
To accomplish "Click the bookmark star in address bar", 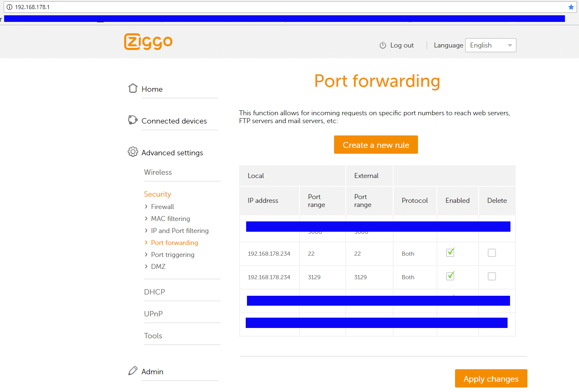I will pyautogui.click(x=571, y=7).
